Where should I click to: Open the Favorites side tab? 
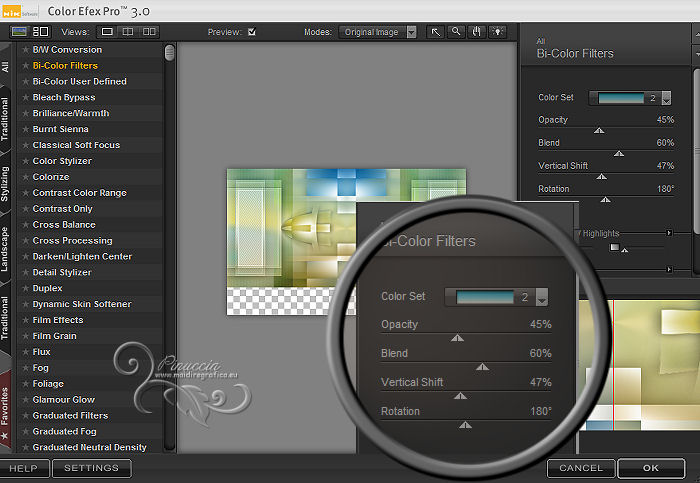[x=5, y=411]
